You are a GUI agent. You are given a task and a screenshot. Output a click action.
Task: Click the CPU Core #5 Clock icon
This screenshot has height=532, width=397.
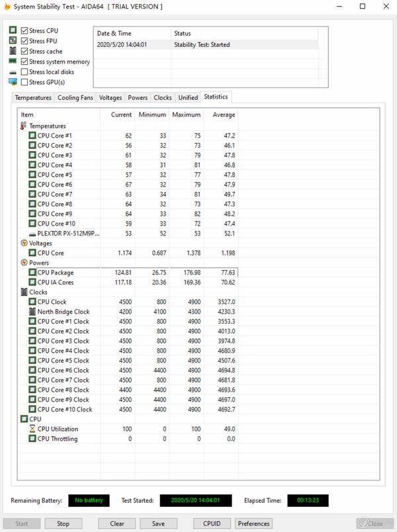32,361
